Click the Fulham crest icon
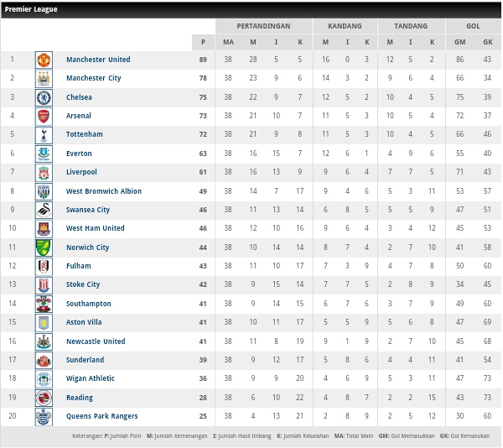Image resolution: width=503 pixels, height=448 pixels. pyautogui.click(x=44, y=266)
